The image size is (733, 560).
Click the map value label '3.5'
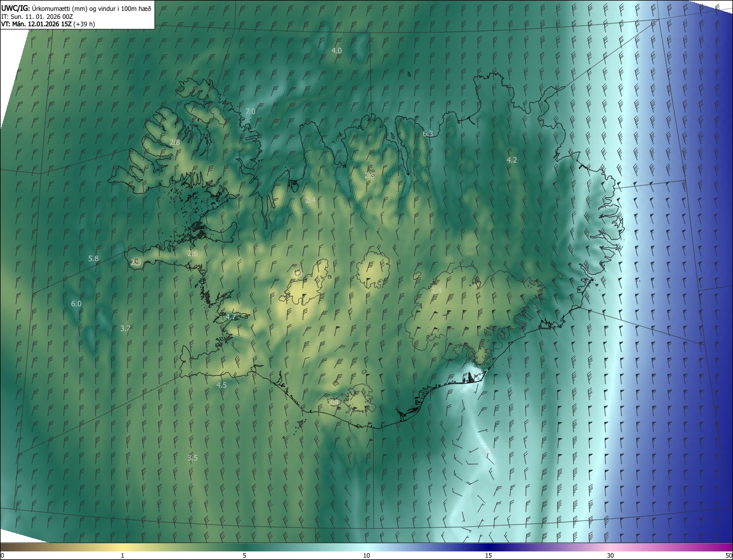click(x=192, y=458)
